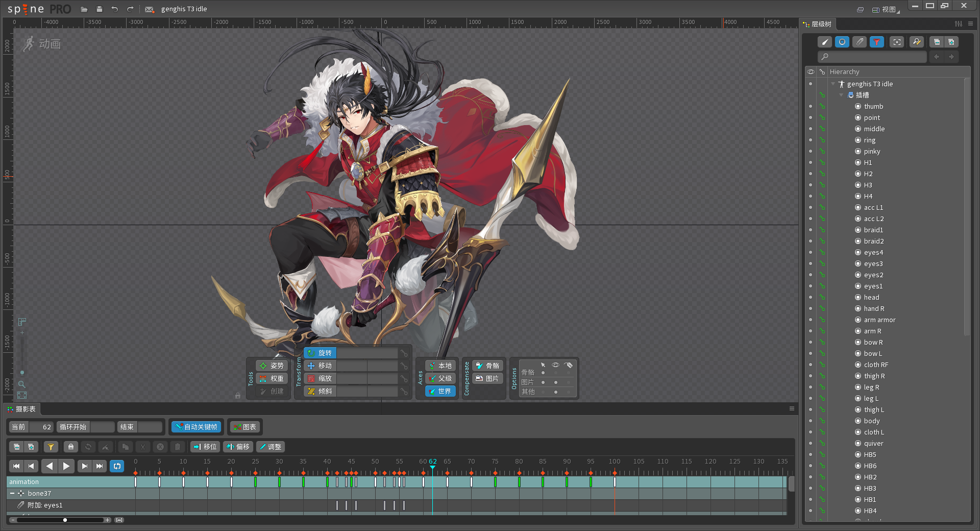
Task: Toggle images visible option dot
Action: click(556, 382)
